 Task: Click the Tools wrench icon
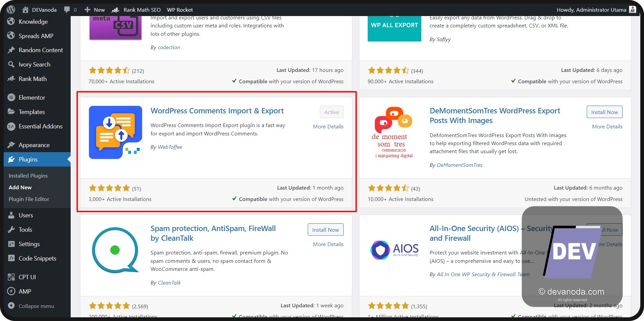tap(11, 229)
